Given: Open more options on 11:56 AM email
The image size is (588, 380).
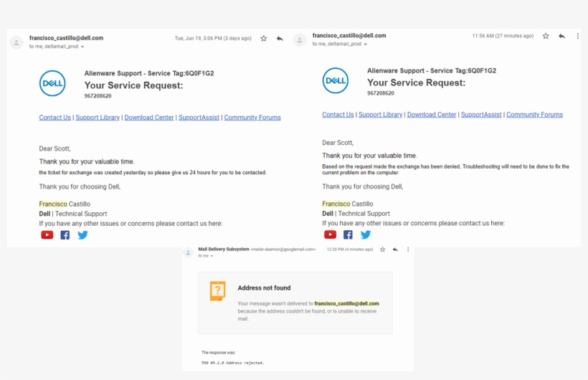Looking at the screenshot, I should (578, 36).
